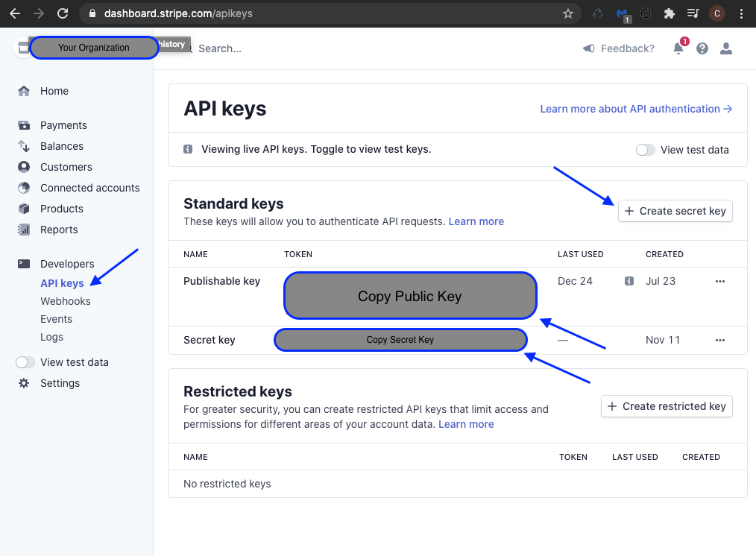Toggle View test data in sidebar
This screenshot has height=556, width=756.
tap(25, 362)
